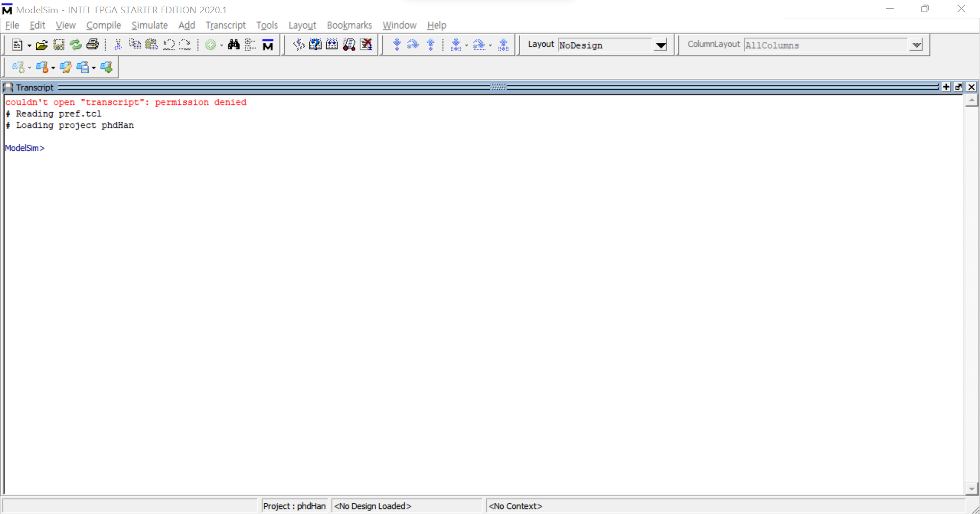Screen dimensions: 980x514
Task: Click the No Context status field
Action: point(725,506)
